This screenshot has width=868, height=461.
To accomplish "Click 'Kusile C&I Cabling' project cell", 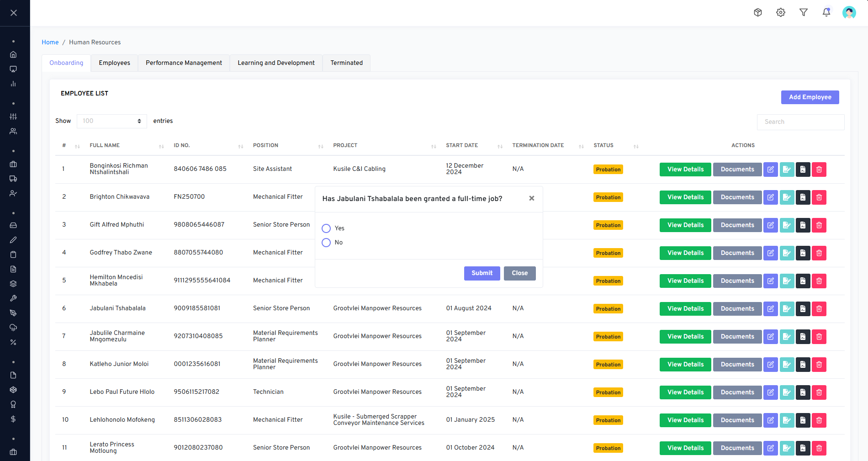I will 359,169.
